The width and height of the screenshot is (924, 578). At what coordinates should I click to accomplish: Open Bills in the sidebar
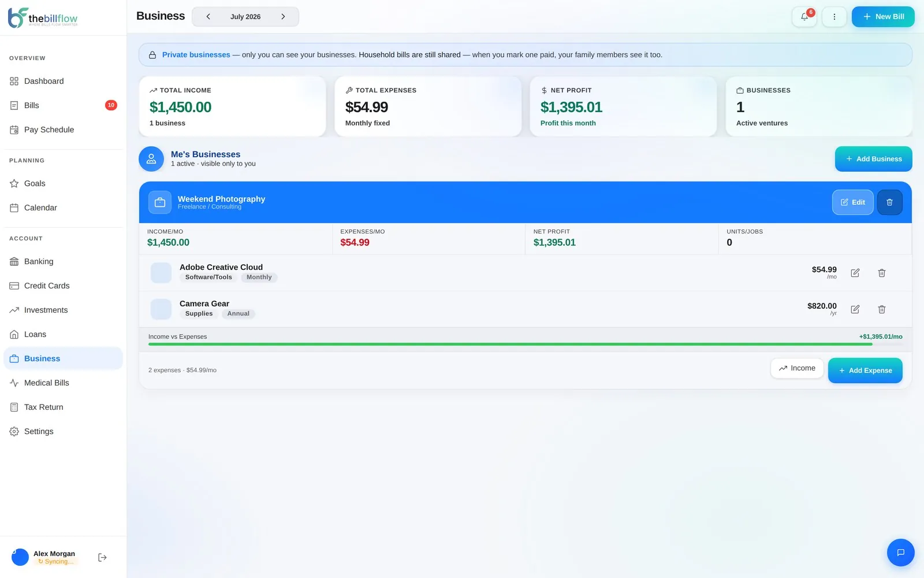(x=63, y=106)
